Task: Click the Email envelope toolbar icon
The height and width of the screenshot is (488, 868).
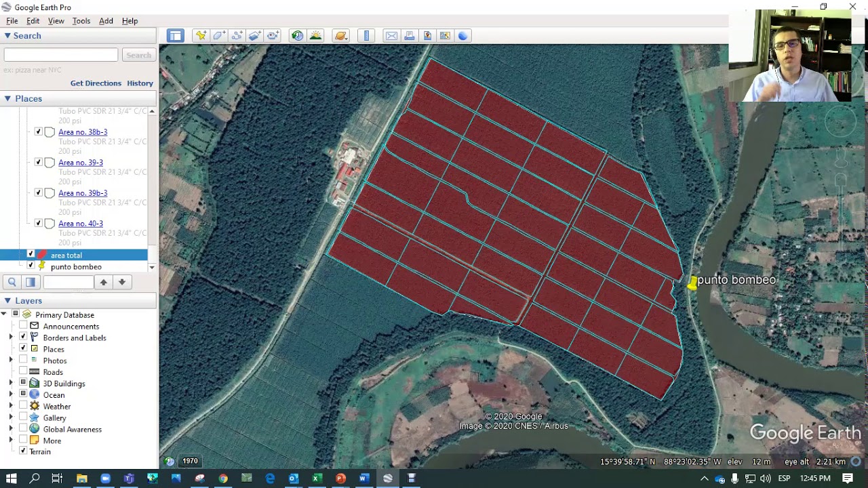Action: pyautogui.click(x=391, y=36)
